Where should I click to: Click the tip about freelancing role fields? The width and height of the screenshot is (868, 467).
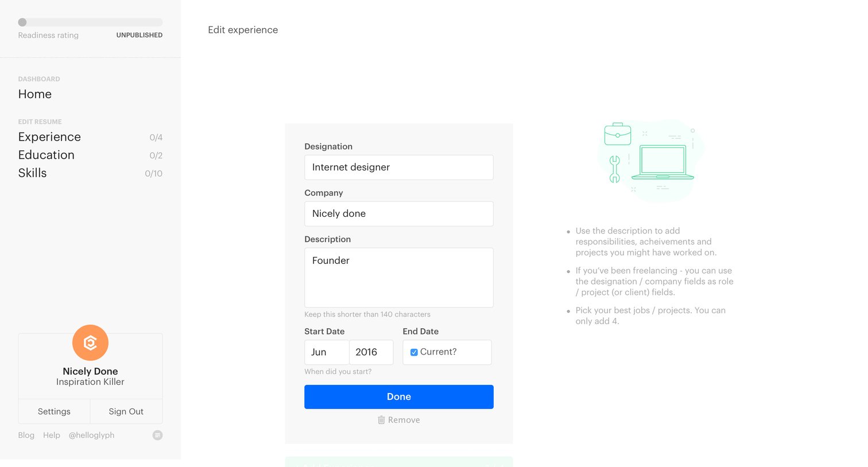point(654,281)
